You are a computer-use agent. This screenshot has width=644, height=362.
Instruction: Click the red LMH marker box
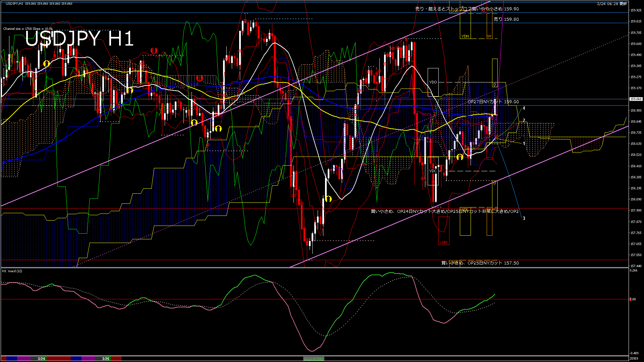444,242
